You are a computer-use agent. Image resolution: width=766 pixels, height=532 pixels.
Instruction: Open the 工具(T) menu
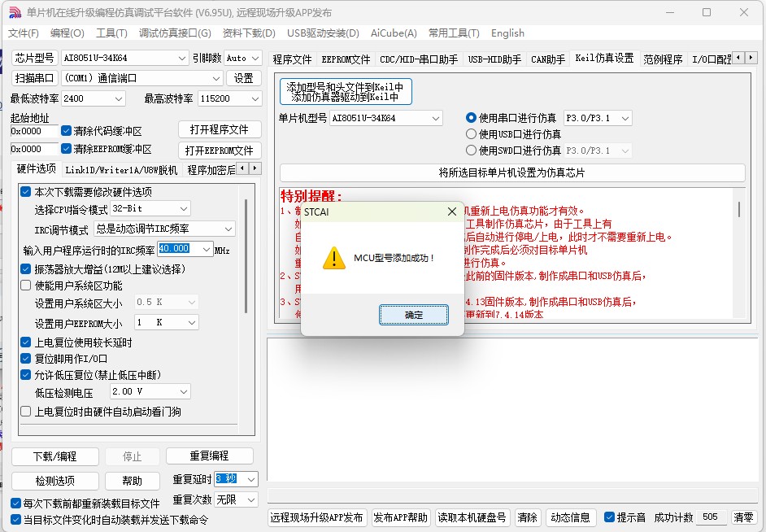[x=111, y=33]
